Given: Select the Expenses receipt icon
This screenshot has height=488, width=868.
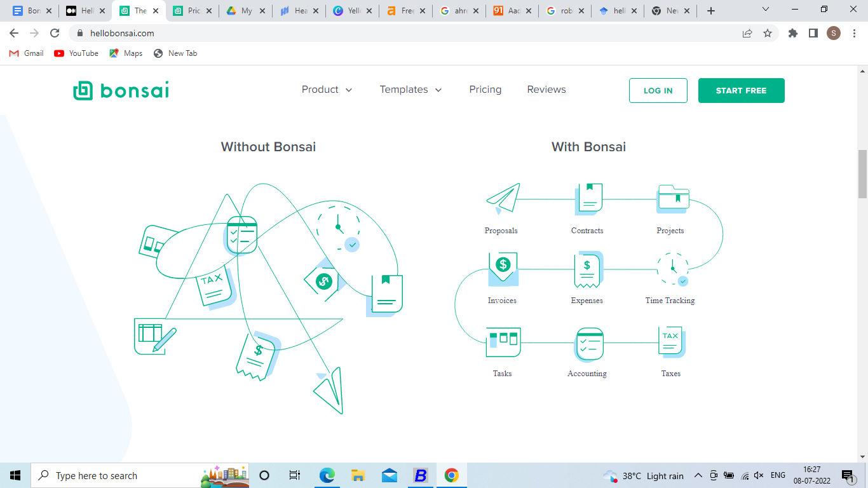Looking at the screenshot, I should (588, 269).
